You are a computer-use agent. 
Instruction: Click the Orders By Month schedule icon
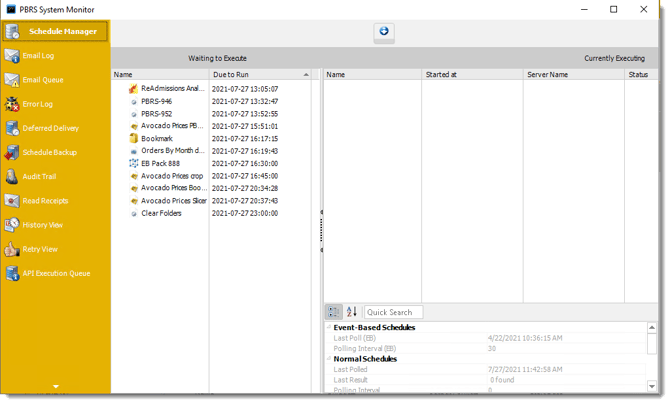(134, 151)
